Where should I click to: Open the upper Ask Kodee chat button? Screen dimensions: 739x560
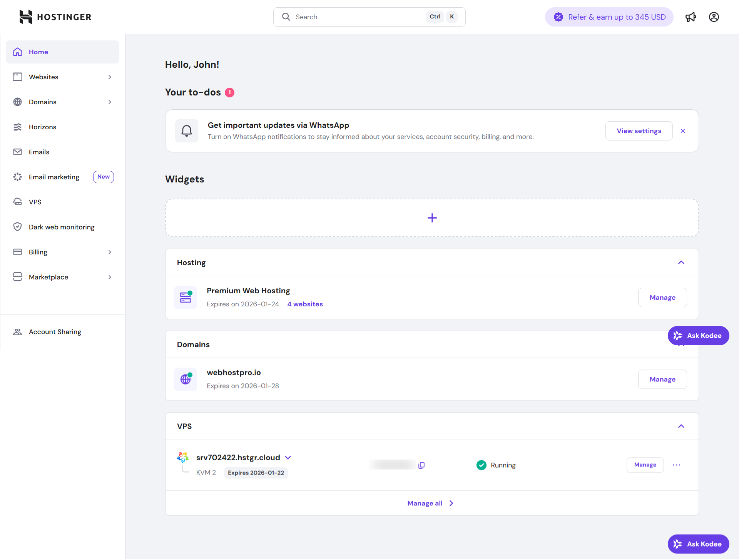point(698,336)
